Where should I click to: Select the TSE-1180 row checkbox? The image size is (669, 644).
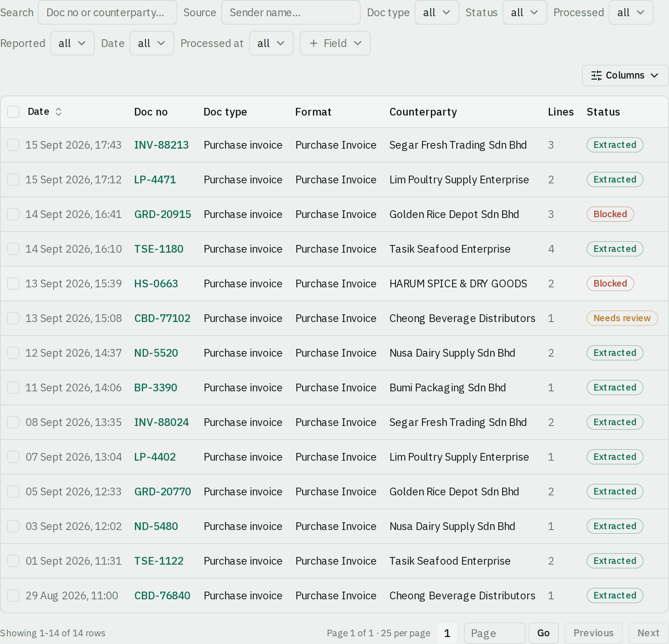pos(13,249)
